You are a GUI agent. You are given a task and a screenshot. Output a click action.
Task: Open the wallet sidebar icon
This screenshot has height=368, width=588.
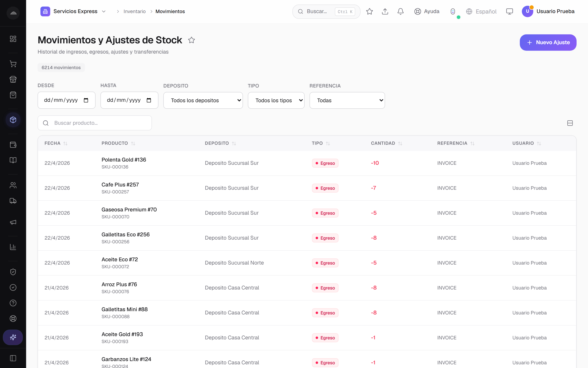point(13,145)
